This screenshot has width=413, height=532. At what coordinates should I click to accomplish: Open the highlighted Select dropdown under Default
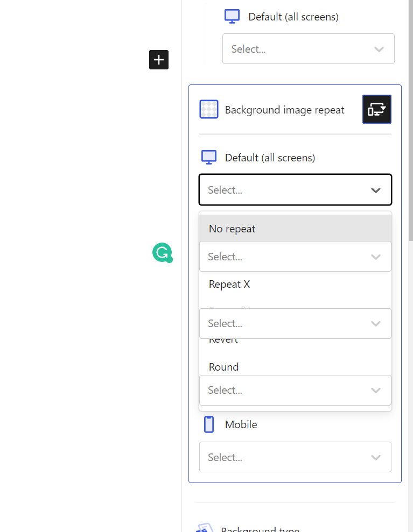(295, 189)
